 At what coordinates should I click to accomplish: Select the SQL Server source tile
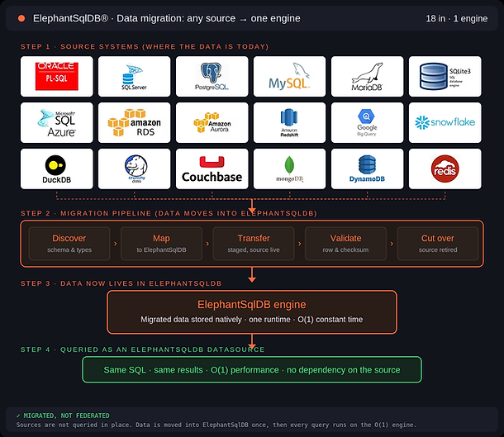pyautogui.click(x=134, y=77)
